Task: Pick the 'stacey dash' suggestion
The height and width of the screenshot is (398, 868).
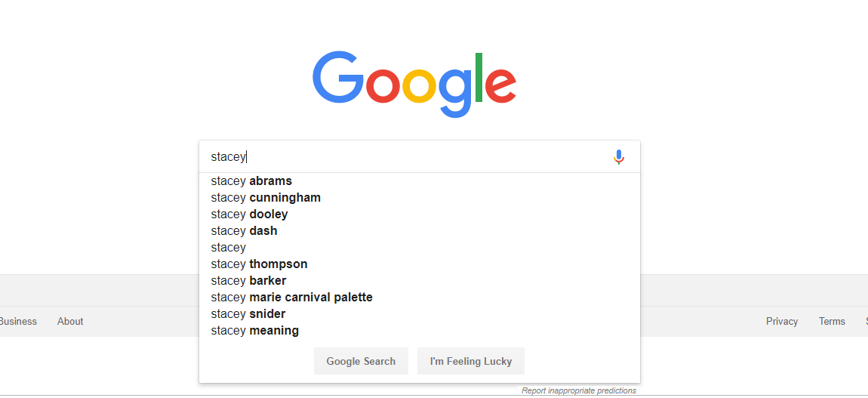Action: pos(419,231)
